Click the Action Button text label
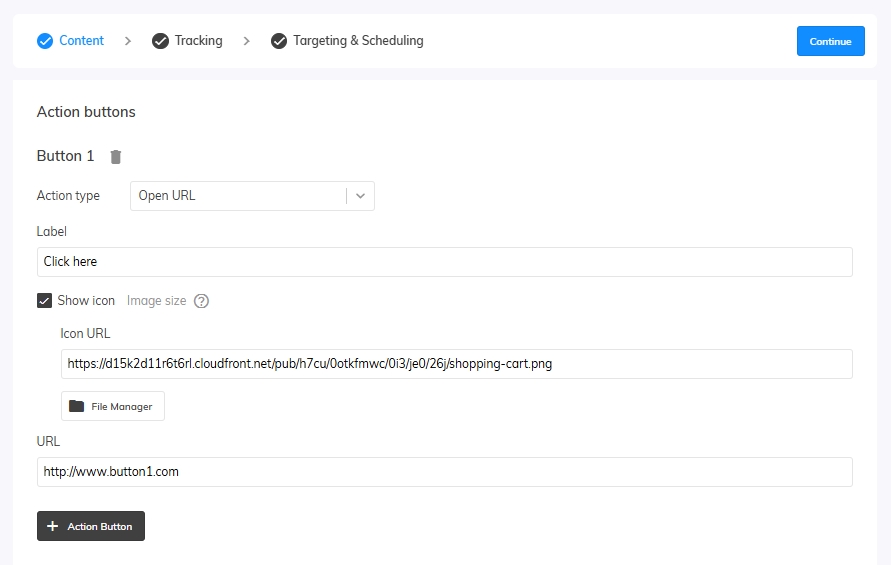 pyautogui.click(x=100, y=527)
